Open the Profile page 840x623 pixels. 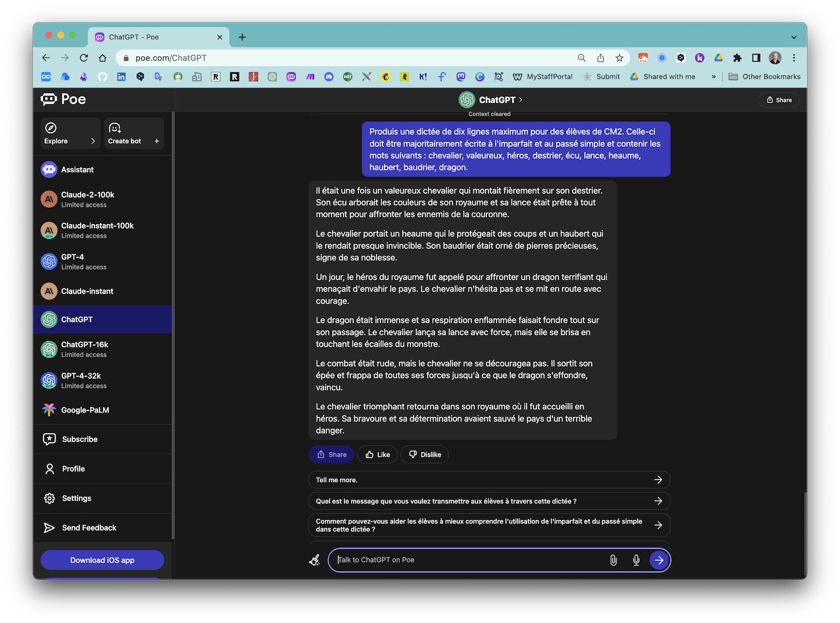[102, 469]
